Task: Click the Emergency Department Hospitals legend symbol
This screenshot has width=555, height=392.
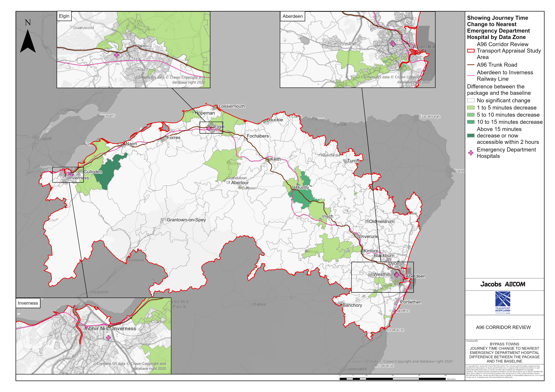Action: (471, 153)
